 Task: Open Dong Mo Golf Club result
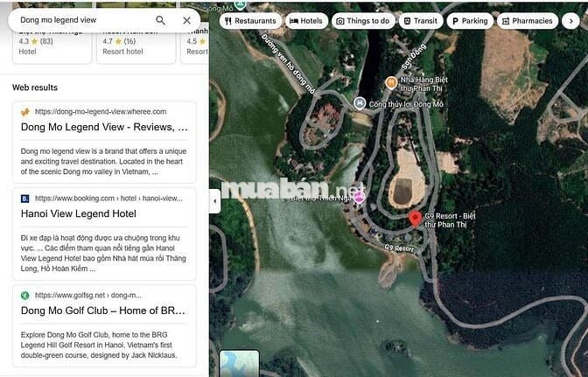pyautogui.click(x=104, y=311)
